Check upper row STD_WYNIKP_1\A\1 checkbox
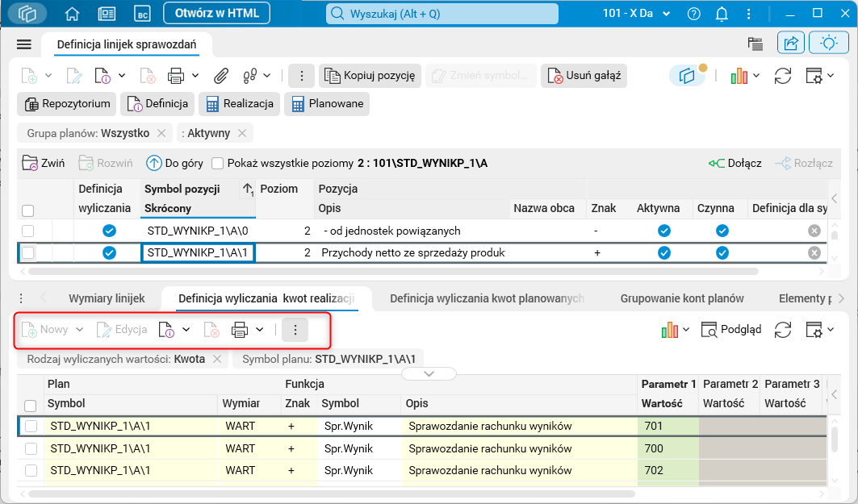The width and height of the screenshot is (858, 504). pos(28,253)
